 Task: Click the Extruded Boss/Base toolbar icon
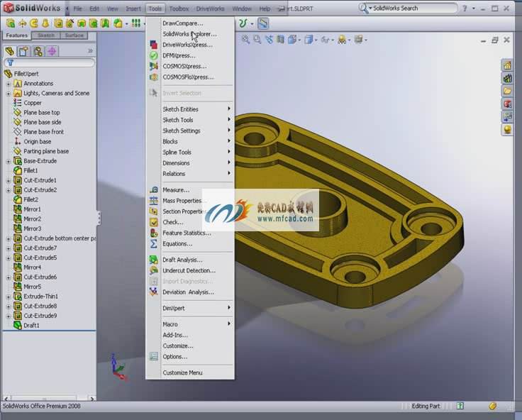tap(11, 23)
